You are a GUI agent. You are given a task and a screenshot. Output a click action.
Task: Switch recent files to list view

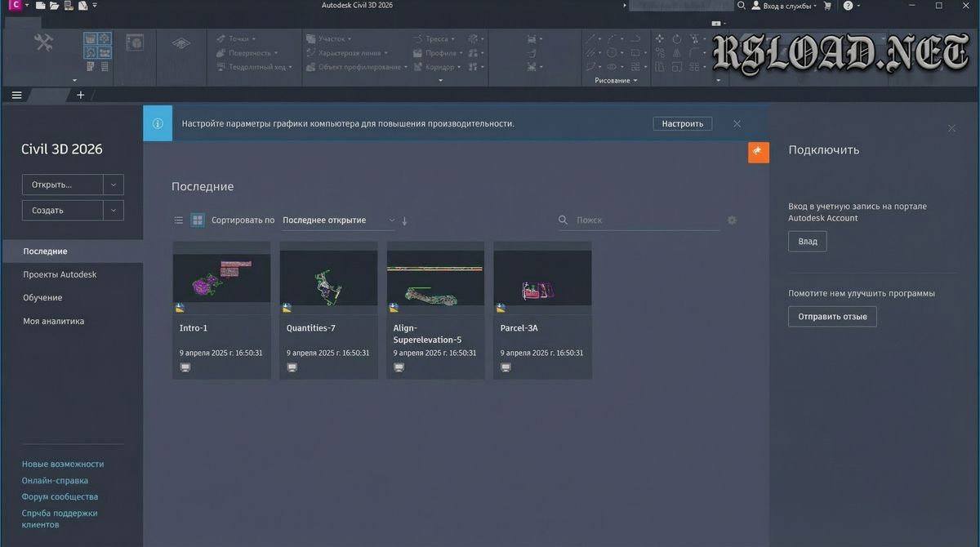click(x=178, y=220)
